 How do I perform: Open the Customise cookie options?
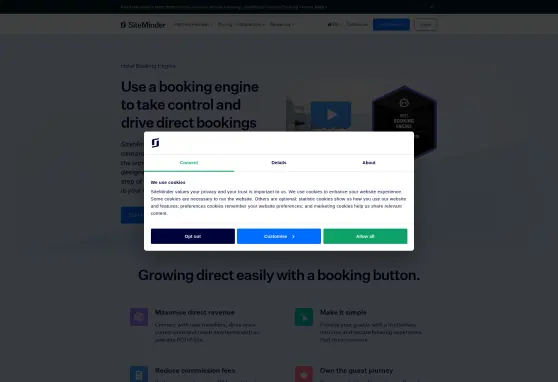(279, 236)
